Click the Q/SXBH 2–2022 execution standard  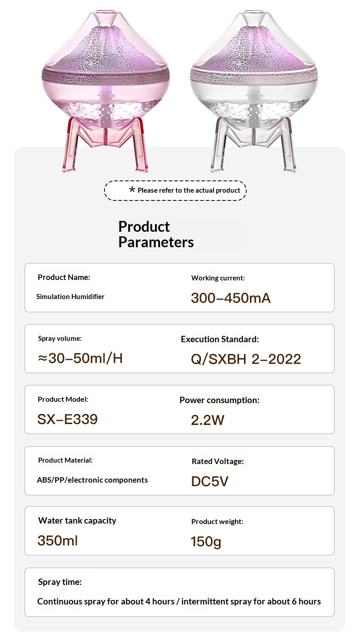coord(246,359)
